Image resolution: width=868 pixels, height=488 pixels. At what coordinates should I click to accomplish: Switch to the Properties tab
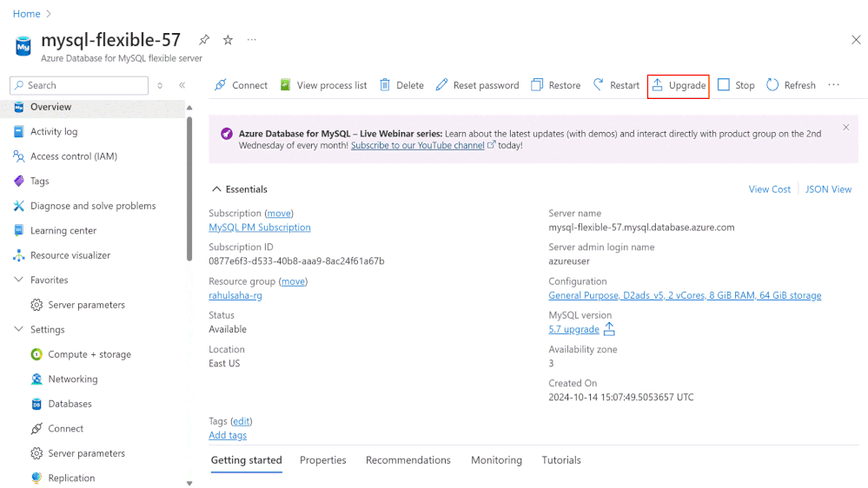click(x=322, y=460)
